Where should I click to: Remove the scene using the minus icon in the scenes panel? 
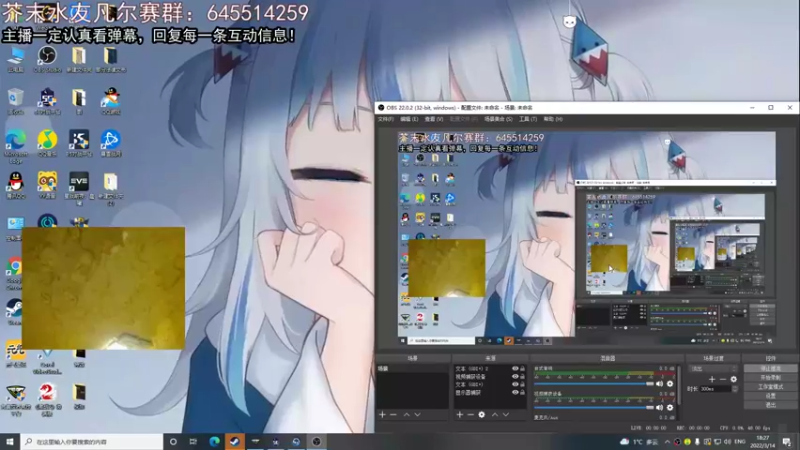point(393,415)
